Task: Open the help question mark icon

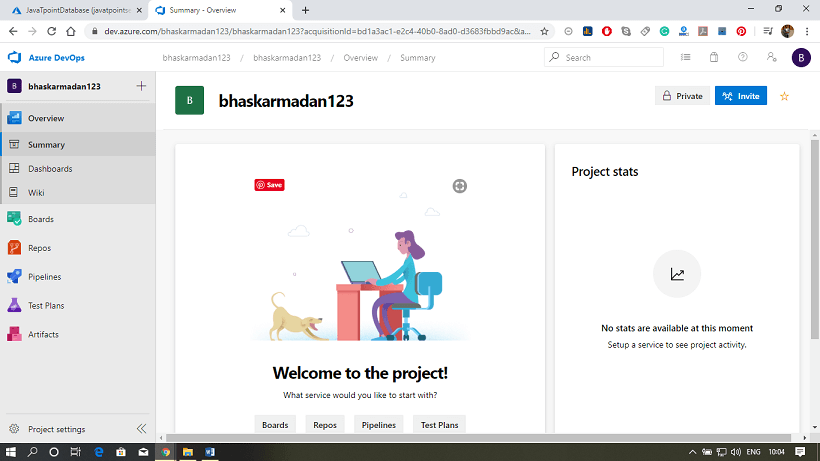Action: pyautogui.click(x=743, y=57)
